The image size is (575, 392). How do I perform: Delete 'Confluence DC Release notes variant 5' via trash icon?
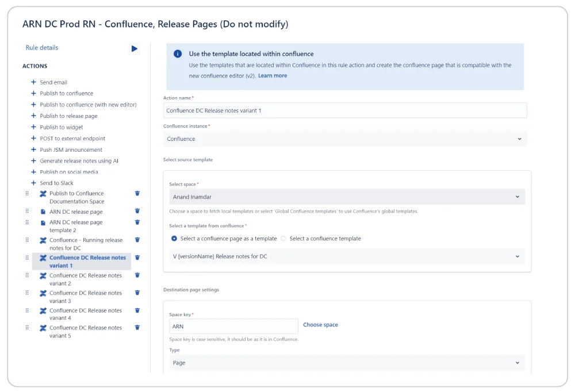(x=136, y=328)
